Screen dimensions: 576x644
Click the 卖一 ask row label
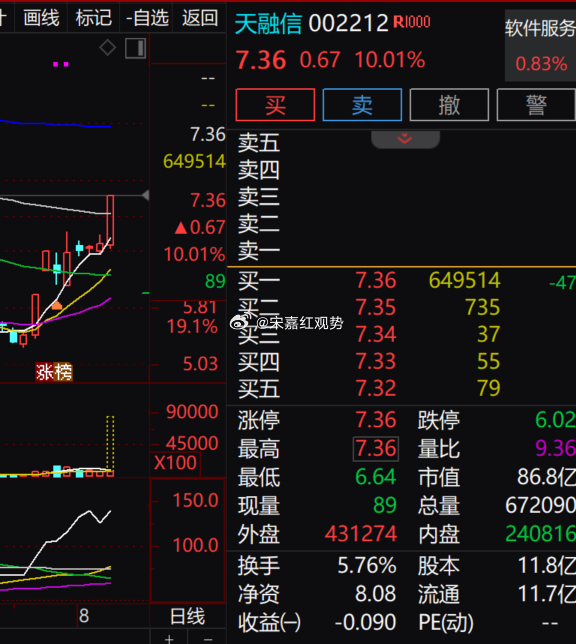(259, 251)
